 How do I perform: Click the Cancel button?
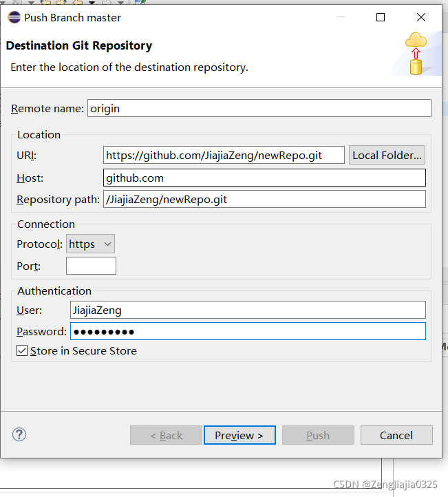click(396, 435)
